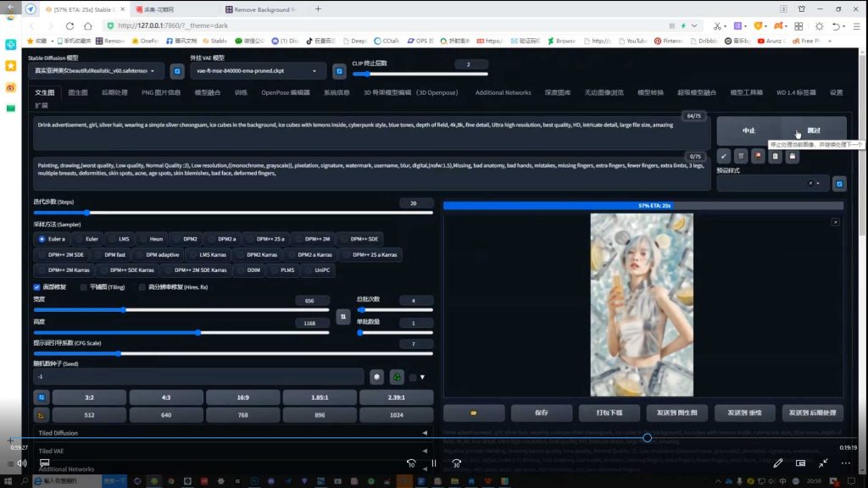This screenshot has height=488, width=868.
Task: Enable the Hires. fix checkbox
Action: (x=142, y=287)
